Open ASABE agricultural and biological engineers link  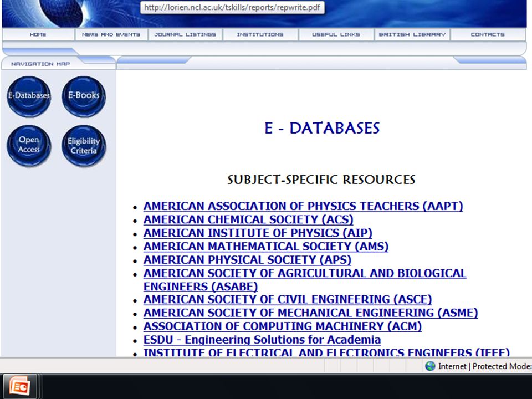tap(305, 280)
